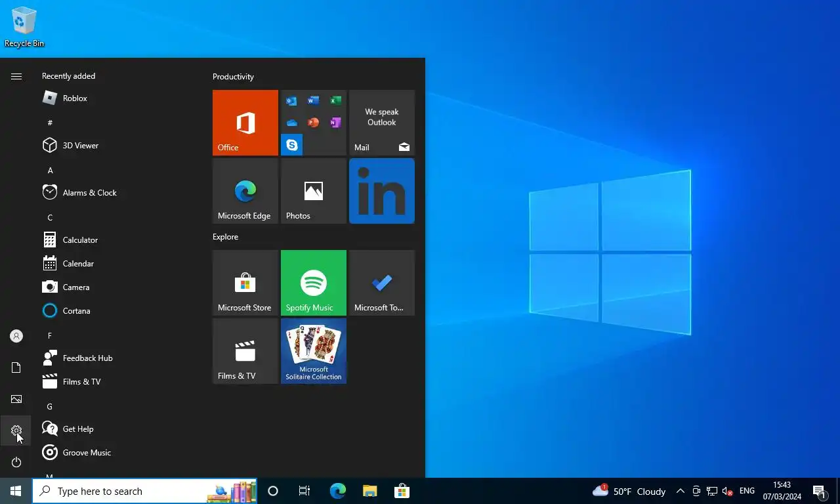Open PowerPoint icon in Office folder tile

pyautogui.click(x=314, y=123)
